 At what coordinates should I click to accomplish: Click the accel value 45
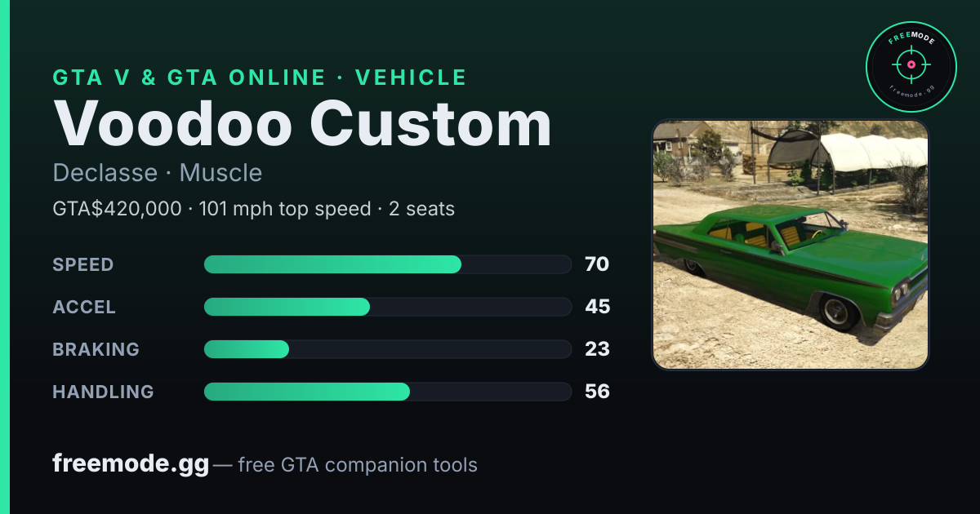[597, 307]
